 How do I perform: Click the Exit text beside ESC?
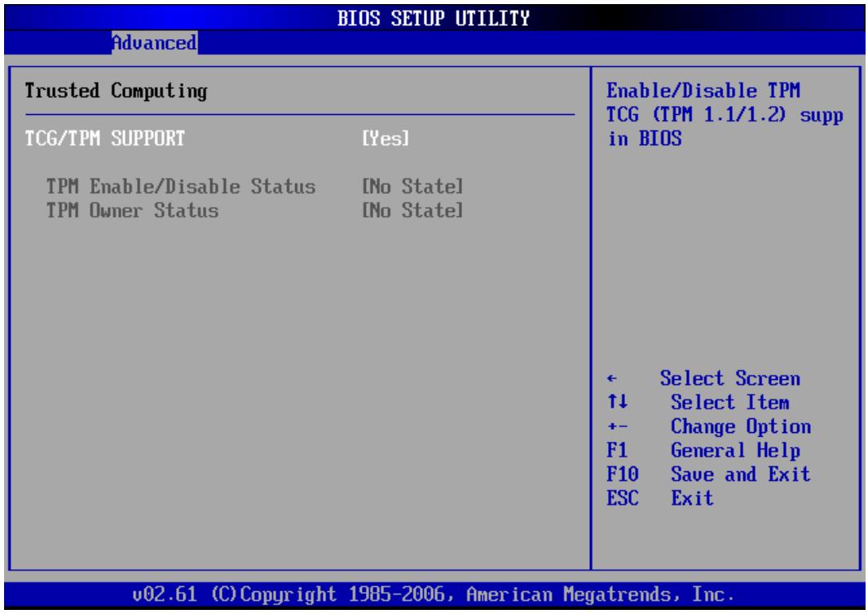pyautogui.click(x=693, y=498)
